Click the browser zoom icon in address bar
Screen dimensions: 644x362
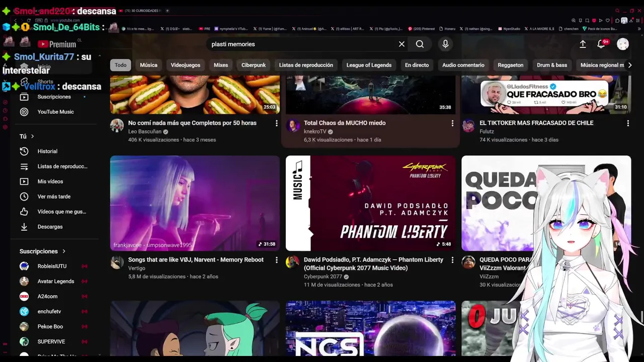pos(574,20)
